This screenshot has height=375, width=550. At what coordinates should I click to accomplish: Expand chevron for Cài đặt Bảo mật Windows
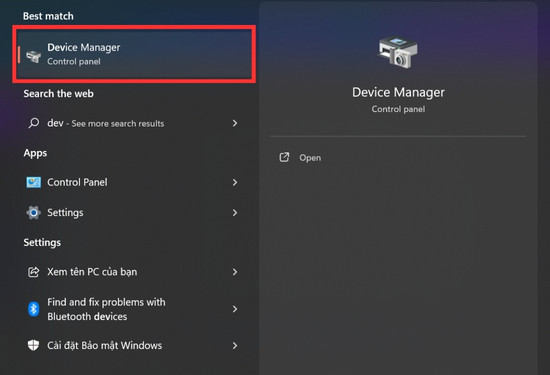pos(235,346)
